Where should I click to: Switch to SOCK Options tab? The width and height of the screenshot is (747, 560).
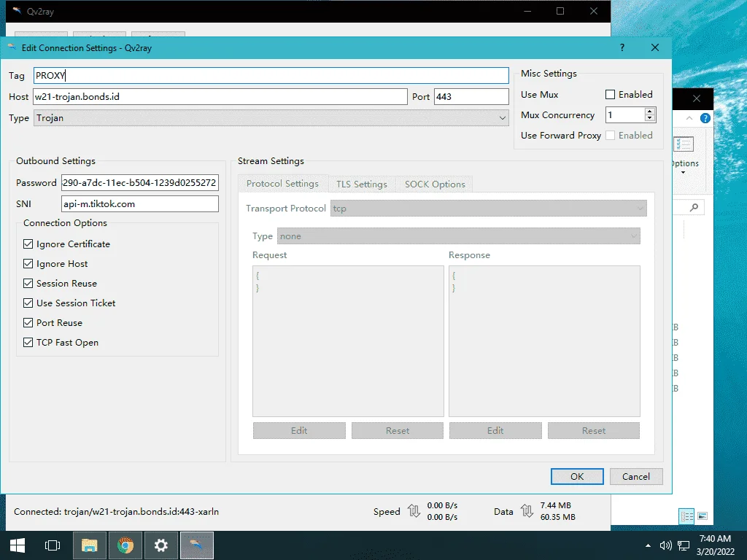click(x=435, y=184)
